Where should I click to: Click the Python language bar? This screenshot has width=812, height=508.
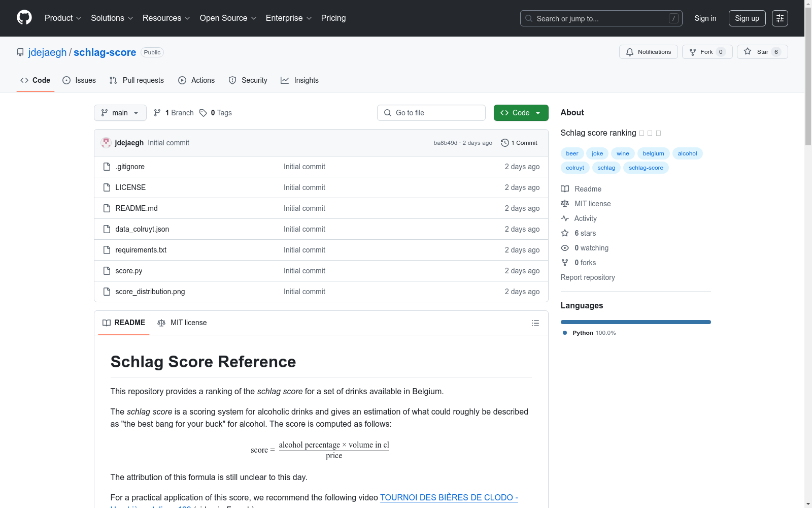[x=636, y=322]
